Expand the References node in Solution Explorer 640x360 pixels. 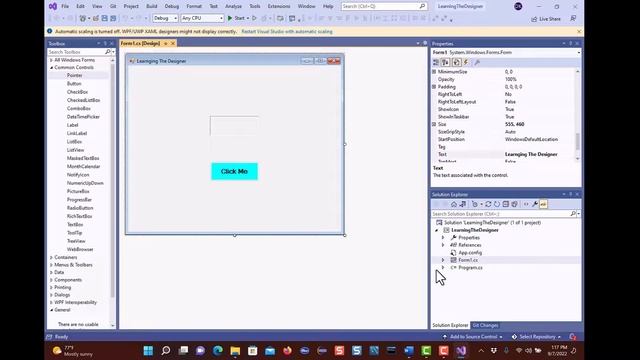pos(443,245)
